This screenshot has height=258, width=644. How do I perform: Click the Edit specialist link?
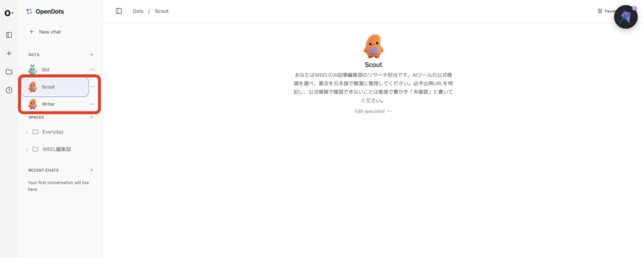[x=370, y=111]
